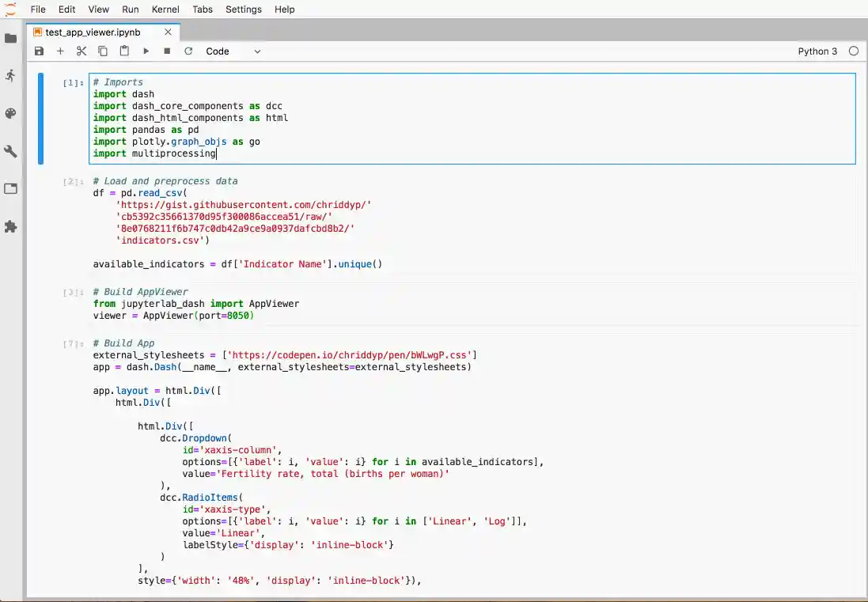Interrupt the kernel with the stop icon
This screenshot has width=868, height=602.
[167, 51]
